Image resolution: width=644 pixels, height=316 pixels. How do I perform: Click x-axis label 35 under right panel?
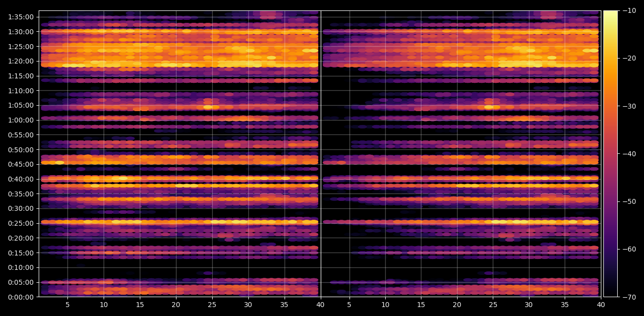point(565,305)
